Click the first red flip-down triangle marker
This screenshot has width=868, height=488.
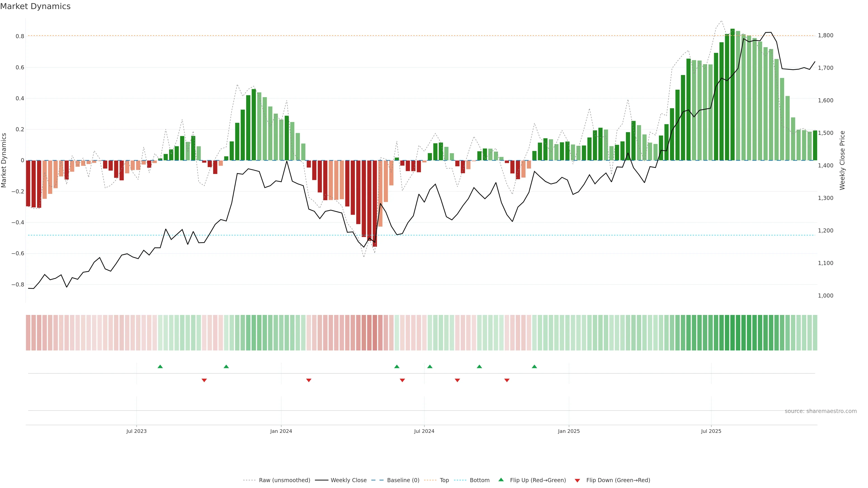[204, 380]
